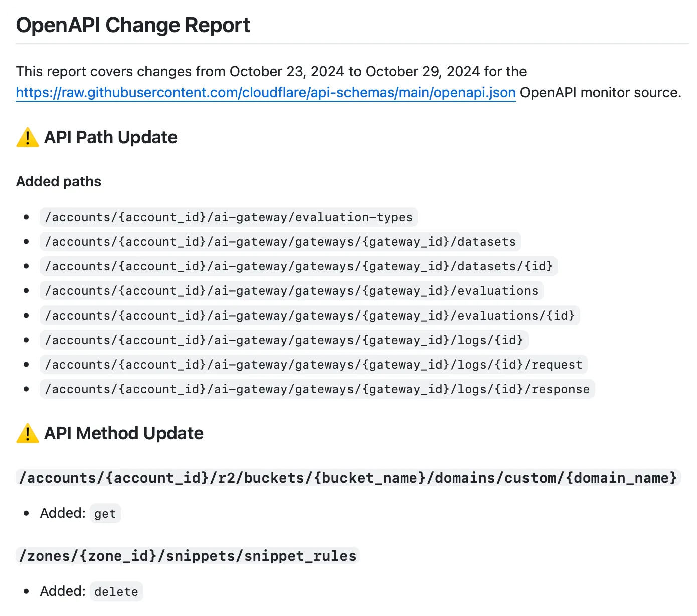The height and width of the screenshot is (616, 697).
Task: Click the gateway datasets path ending in /datasets
Action: coord(280,242)
